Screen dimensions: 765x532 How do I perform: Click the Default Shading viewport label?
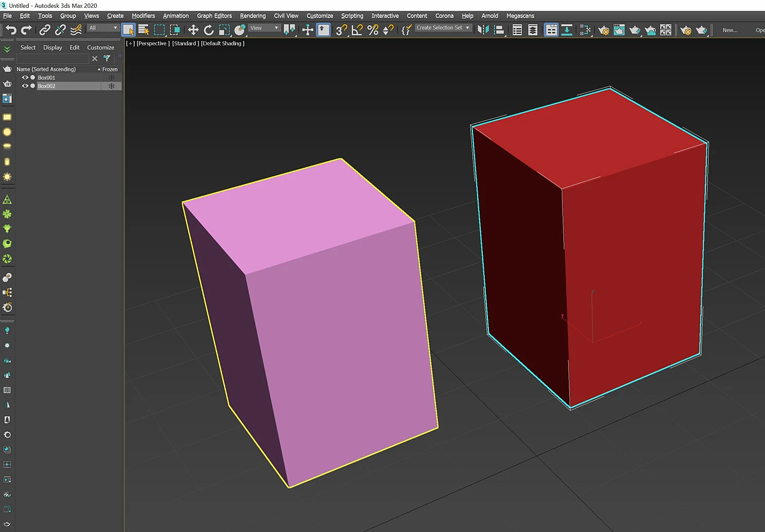[223, 44]
